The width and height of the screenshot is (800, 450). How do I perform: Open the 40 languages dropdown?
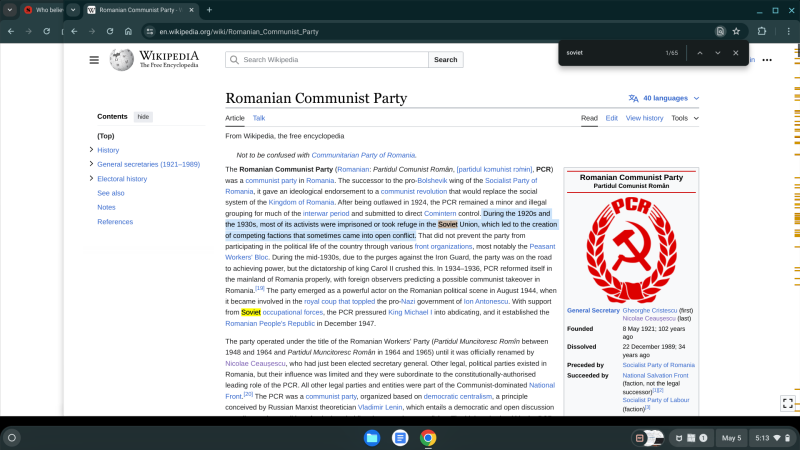point(664,98)
